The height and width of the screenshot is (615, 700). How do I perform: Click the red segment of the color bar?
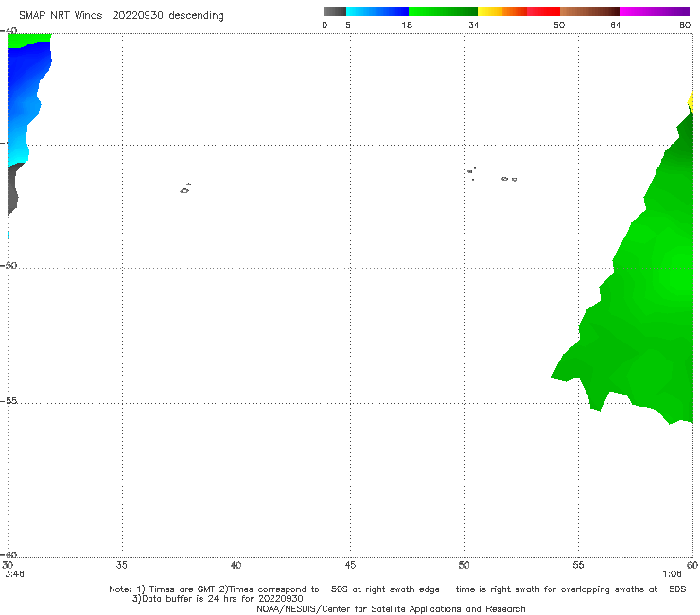(x=543, y=11)
